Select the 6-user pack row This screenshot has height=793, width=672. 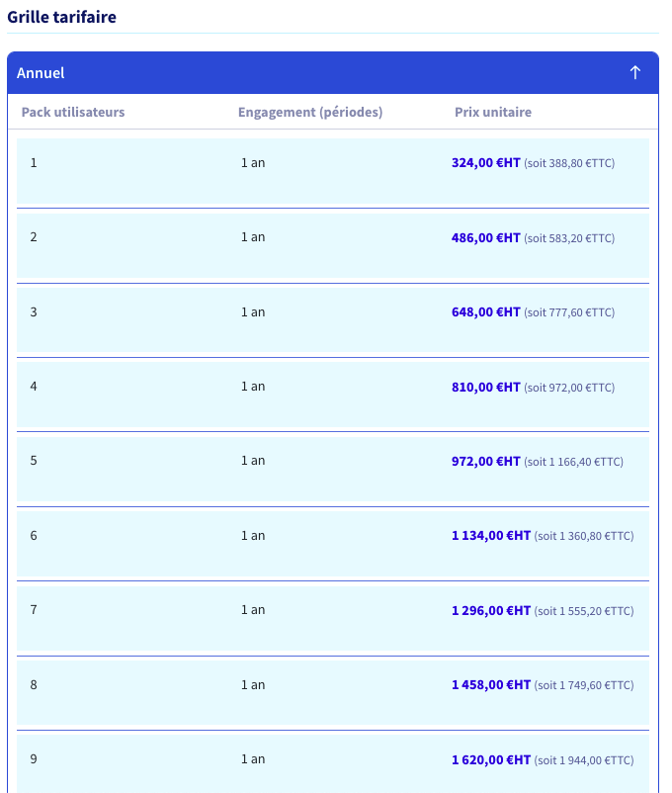coord(333,544)
